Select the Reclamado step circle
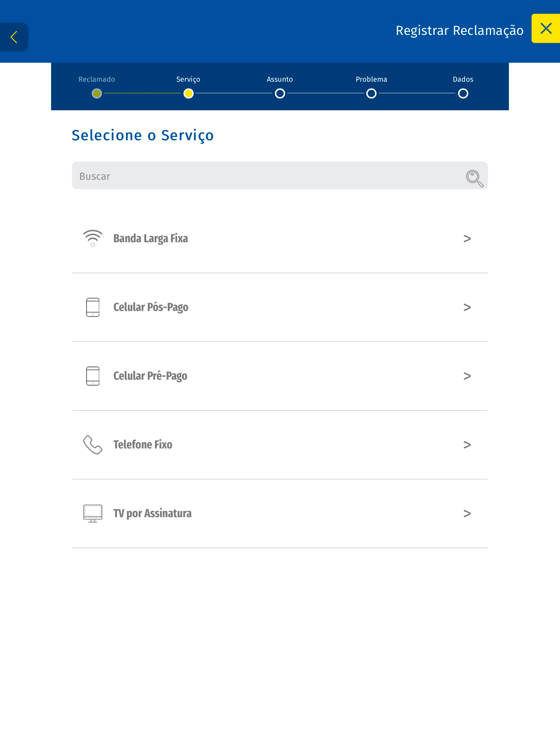560x747 pixels. 97,93
